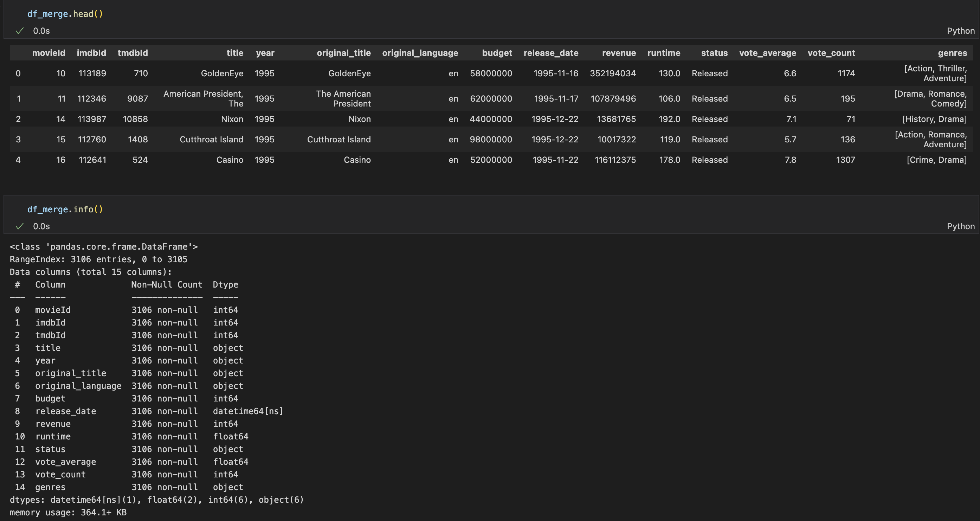
Task: Click the status column header
Action: pos(715,53)
